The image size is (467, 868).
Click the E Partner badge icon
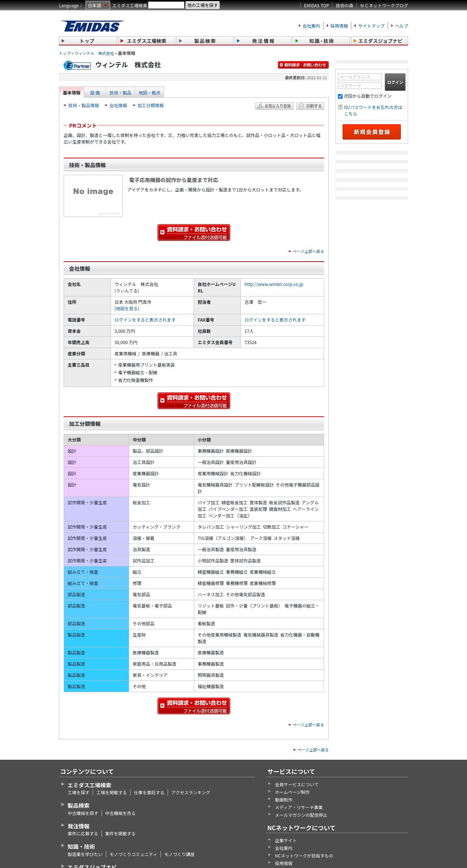point(77,66)
